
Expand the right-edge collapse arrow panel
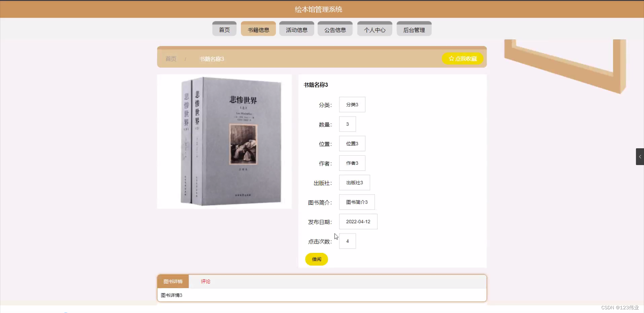pyautogui.click(x=641, y=156)
